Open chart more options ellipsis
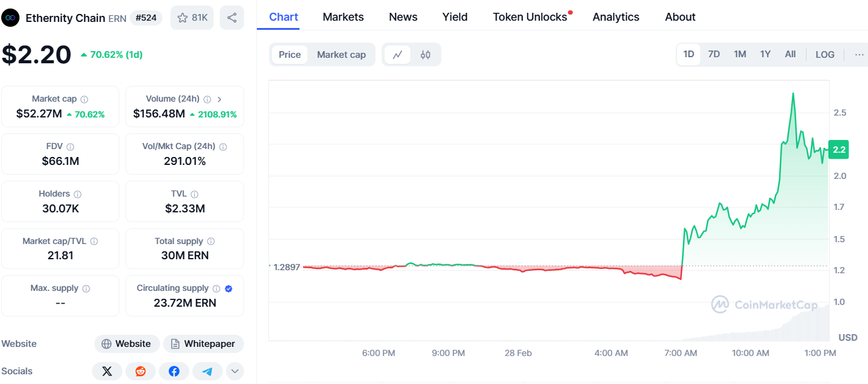Image resolution: width=868 pixels, height=384 pixels. pos(859,54)
